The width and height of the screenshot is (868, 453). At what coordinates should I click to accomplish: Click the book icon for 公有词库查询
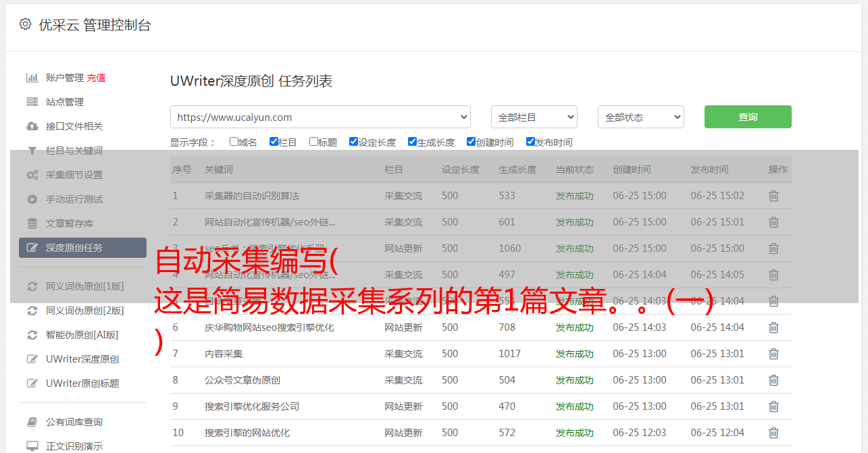click(32, 422)
